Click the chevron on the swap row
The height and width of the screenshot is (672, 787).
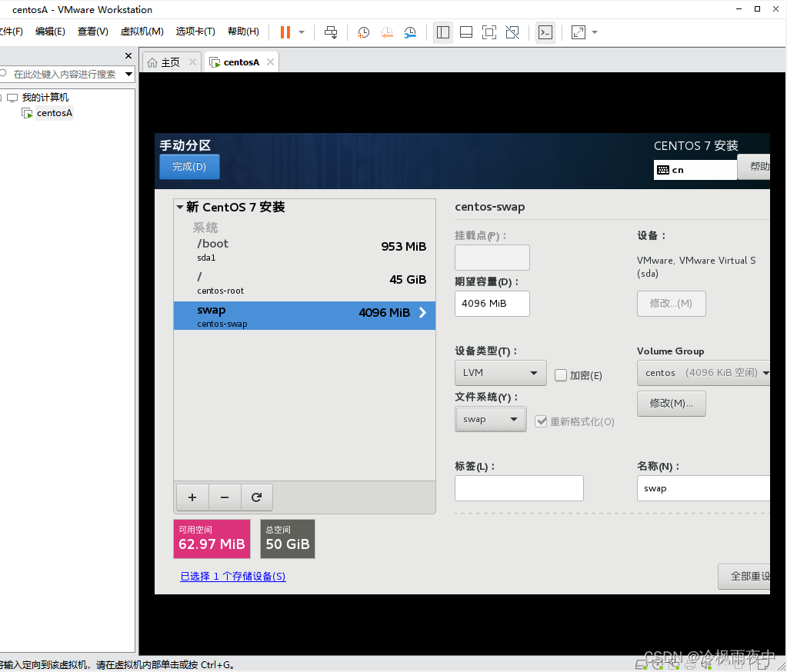[422, 313]
